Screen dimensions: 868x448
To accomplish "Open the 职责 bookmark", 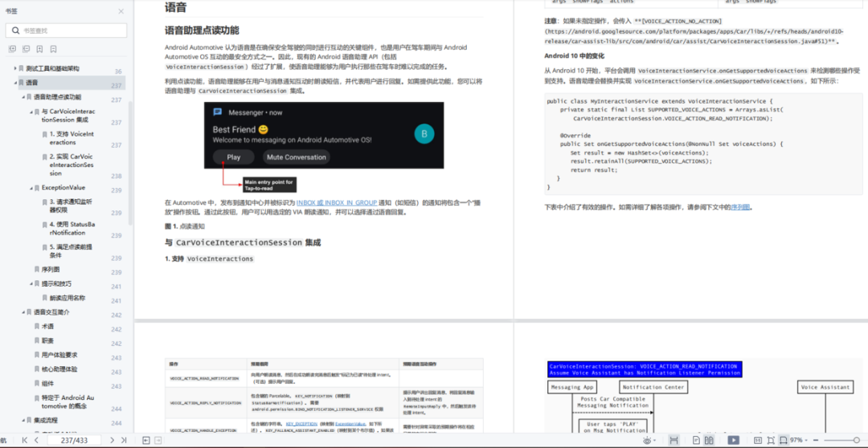I will (x=47, y=340).
